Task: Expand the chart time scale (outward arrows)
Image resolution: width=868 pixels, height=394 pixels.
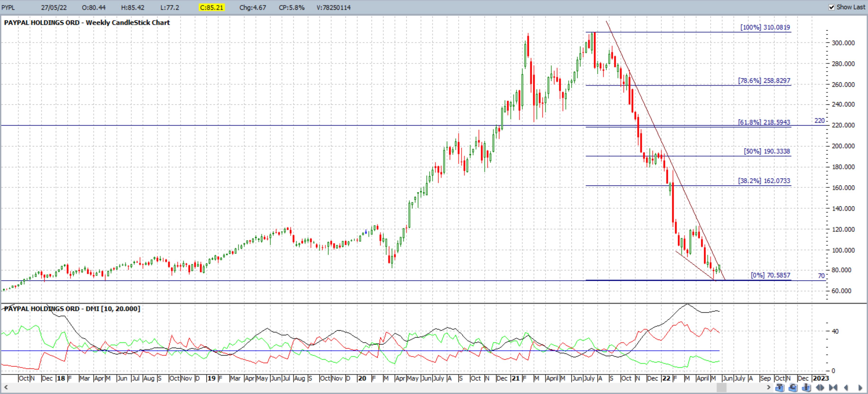Action: point(820,388)
